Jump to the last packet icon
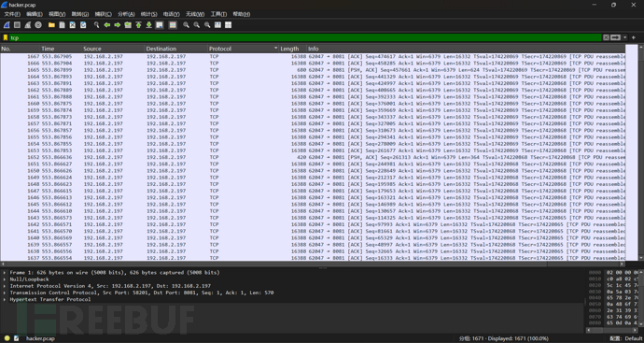The height and width of the screenshot is (343, 644). pos(148,25)
